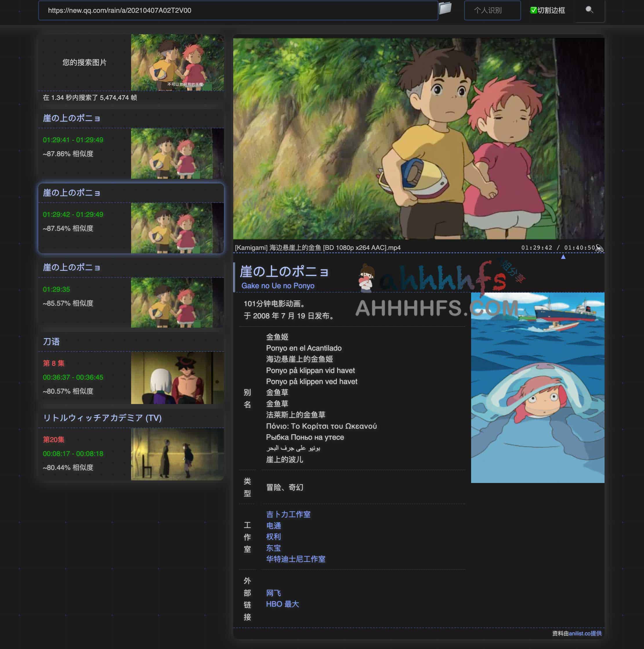Screen dimensions: 644x649
Task: Click the timeline position triangle marker
Action: (563, 257)
